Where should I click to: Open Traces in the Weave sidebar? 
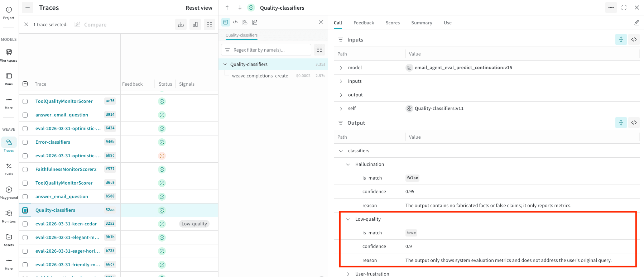(x=9, y=145)
